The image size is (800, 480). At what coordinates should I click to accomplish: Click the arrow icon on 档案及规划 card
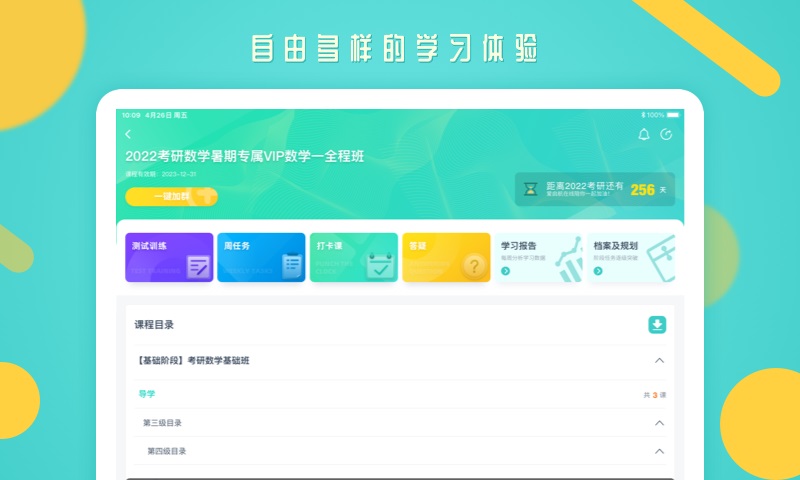coord(597,271)
